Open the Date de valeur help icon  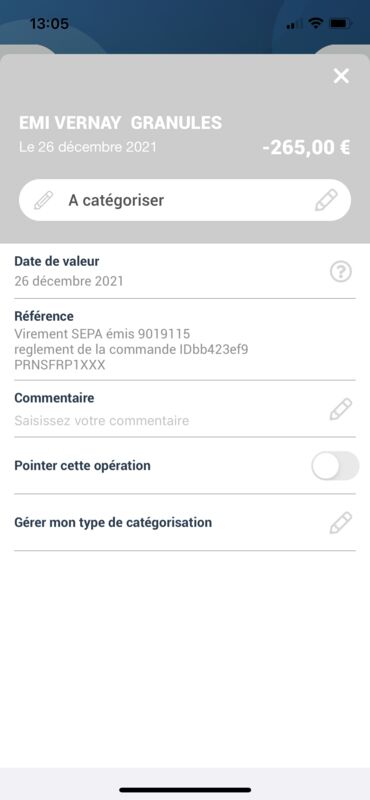click(341, 272)
